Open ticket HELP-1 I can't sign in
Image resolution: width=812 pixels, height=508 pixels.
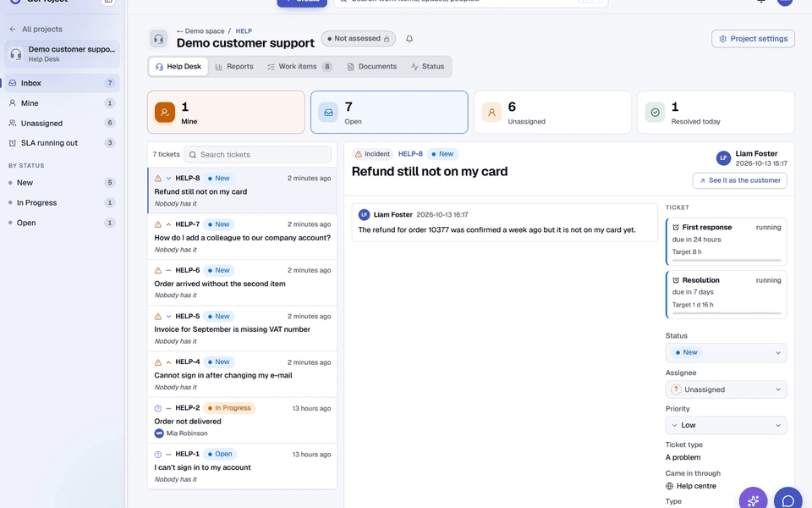(243, 466)
